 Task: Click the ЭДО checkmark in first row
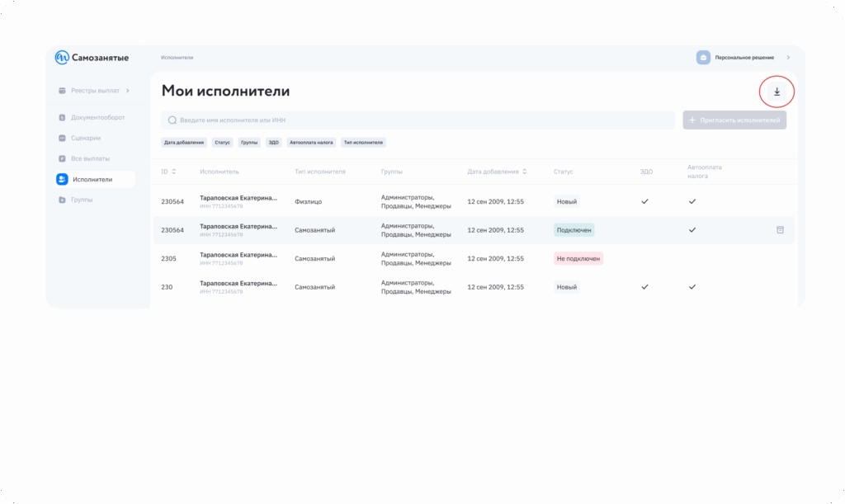pos(645,201)
